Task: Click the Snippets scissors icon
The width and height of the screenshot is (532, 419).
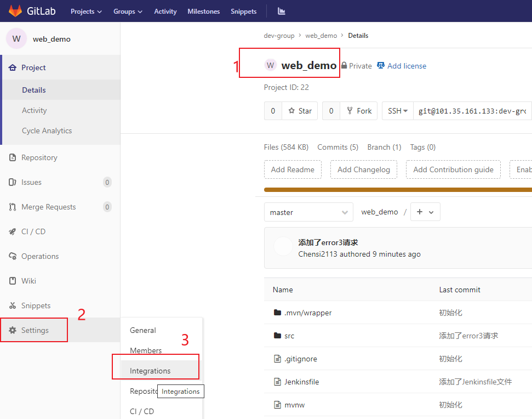Action: [13, 305]
